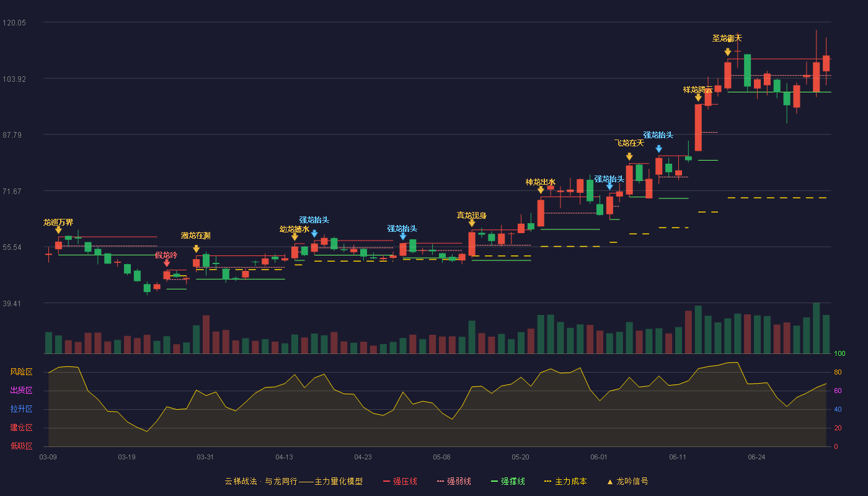Click the 低吸区 zone label
The image size is (868, 496).
pyautogui.click(x=21, y=446)
